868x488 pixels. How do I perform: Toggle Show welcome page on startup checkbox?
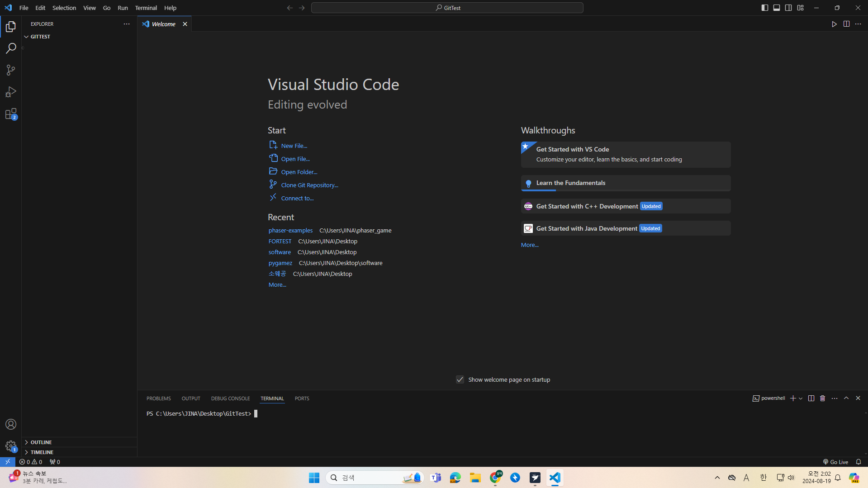coord(460,379)
